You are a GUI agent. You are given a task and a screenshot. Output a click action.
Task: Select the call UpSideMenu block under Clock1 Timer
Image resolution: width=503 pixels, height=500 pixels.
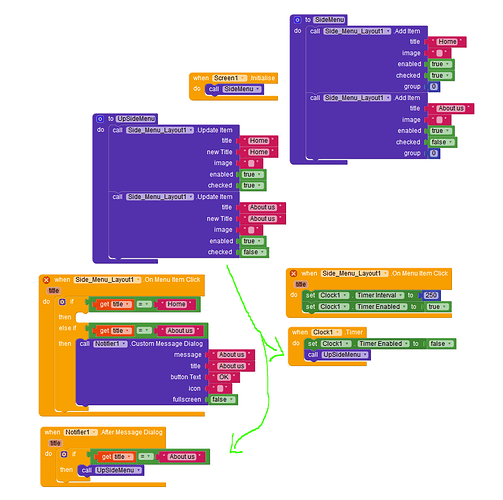[337, 355]
